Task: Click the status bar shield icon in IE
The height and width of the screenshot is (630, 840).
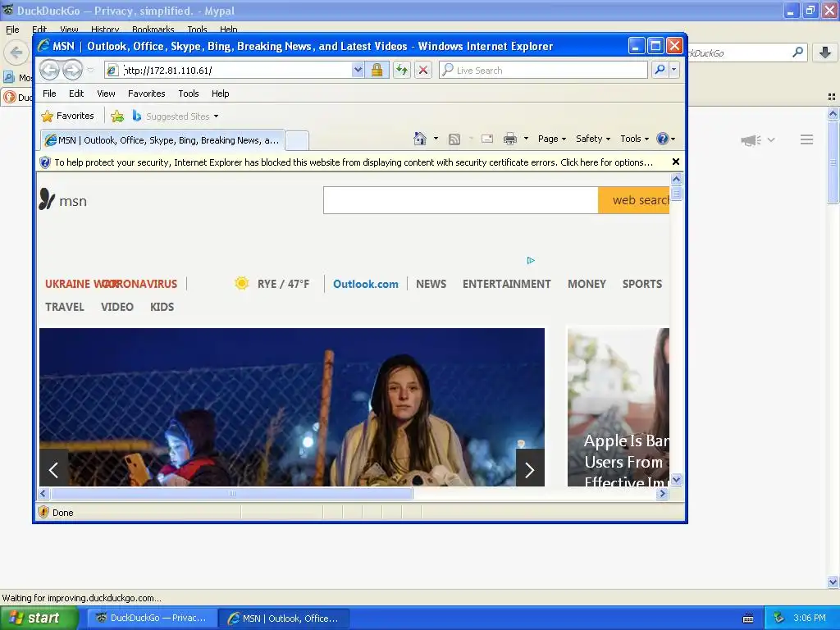Action: [44, 512]
